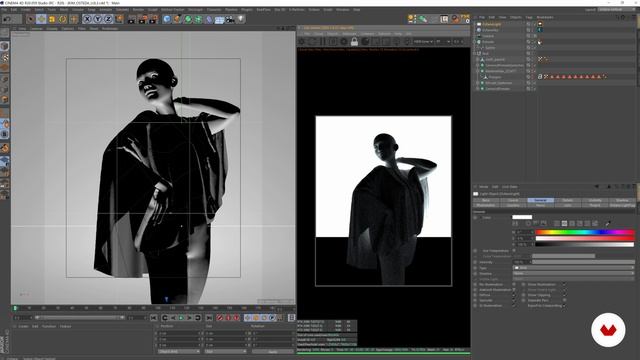Click the Array generator icon
Viewport: 640px width, 360px height.
tap(198, 19)
